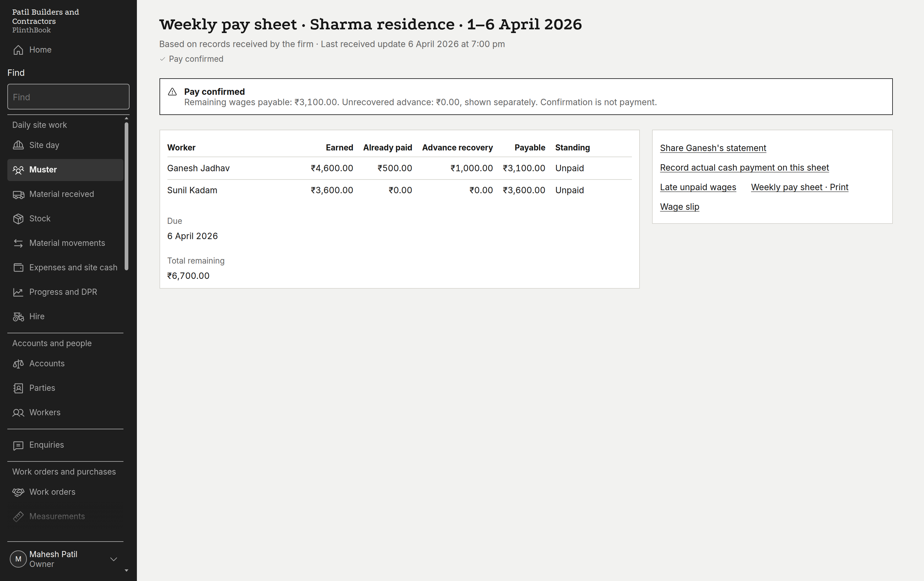Screen dimensions: 924x581
Task: Click the Workers people icon
Action: click(18, 413)
